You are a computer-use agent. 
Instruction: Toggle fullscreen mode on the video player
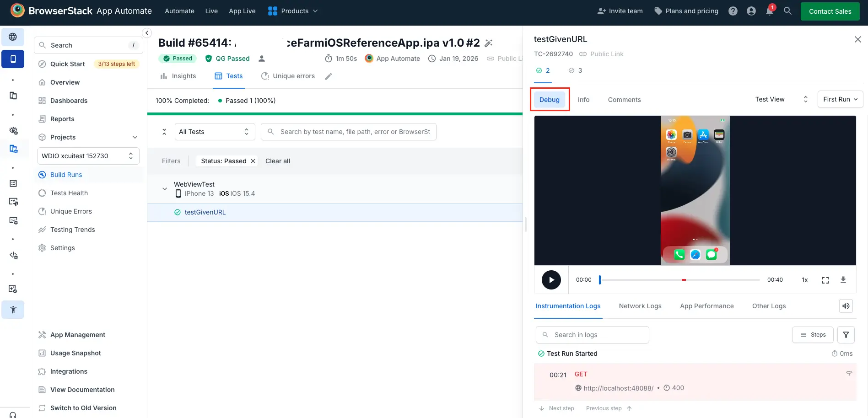(x=825, y=279)
